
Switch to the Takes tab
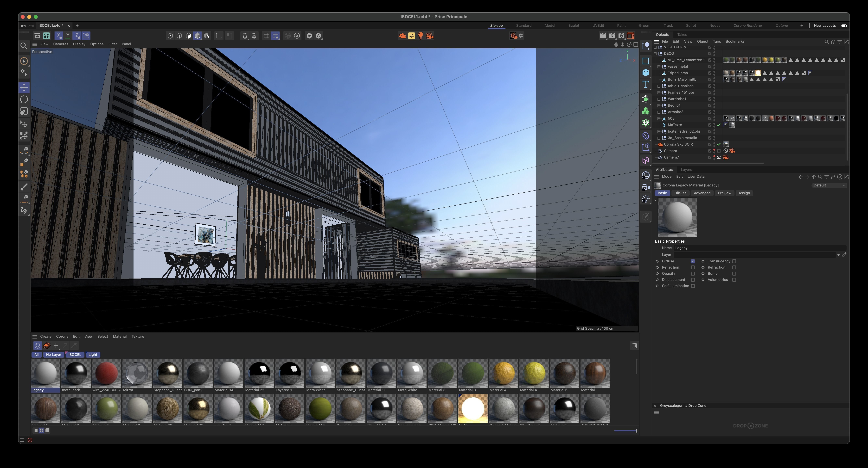(x=682, y=35)
